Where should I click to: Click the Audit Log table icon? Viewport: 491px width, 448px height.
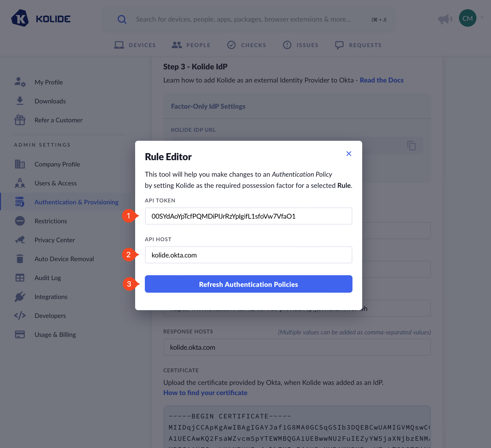click(x=20, y=278)
